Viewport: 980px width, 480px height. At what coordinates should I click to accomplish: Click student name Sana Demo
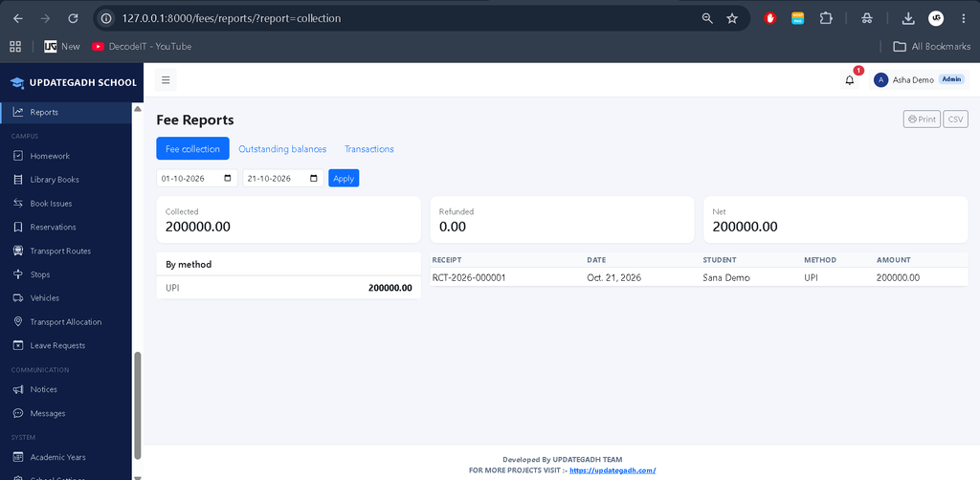point(726,277)
